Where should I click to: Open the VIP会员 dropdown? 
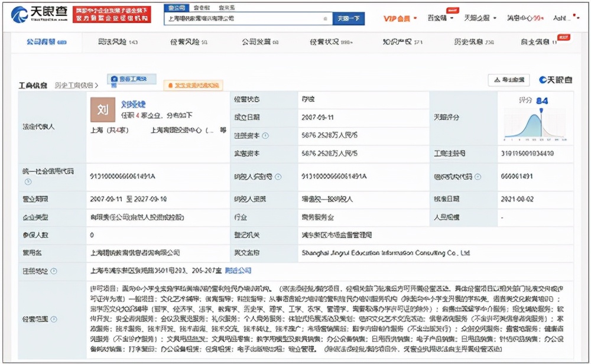[x=400, y=18]
